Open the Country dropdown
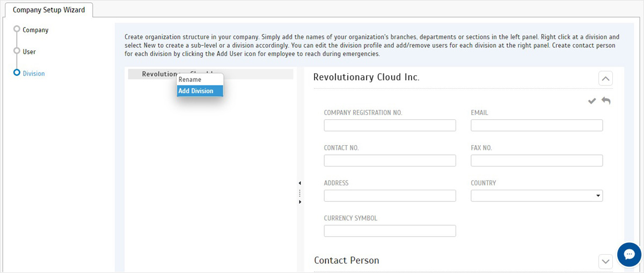The height and width of the screenshot is (273, 644). (x=537, y=196)
